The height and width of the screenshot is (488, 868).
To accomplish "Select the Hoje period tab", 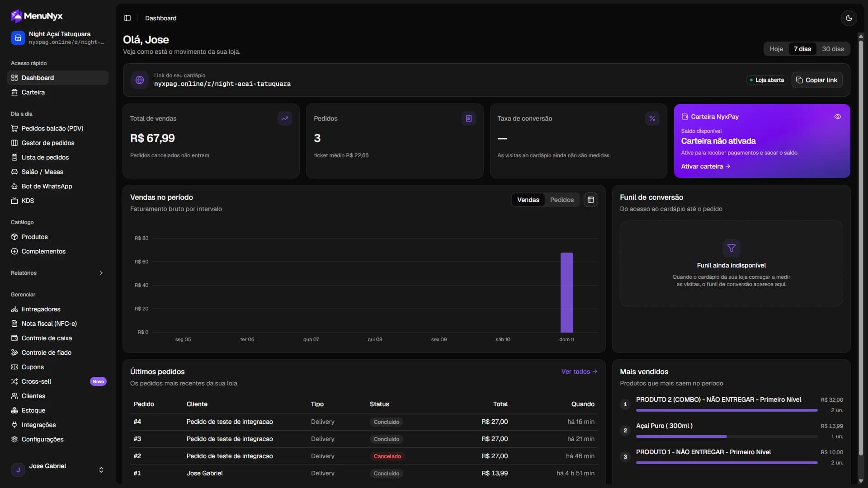I will point(776,49).
